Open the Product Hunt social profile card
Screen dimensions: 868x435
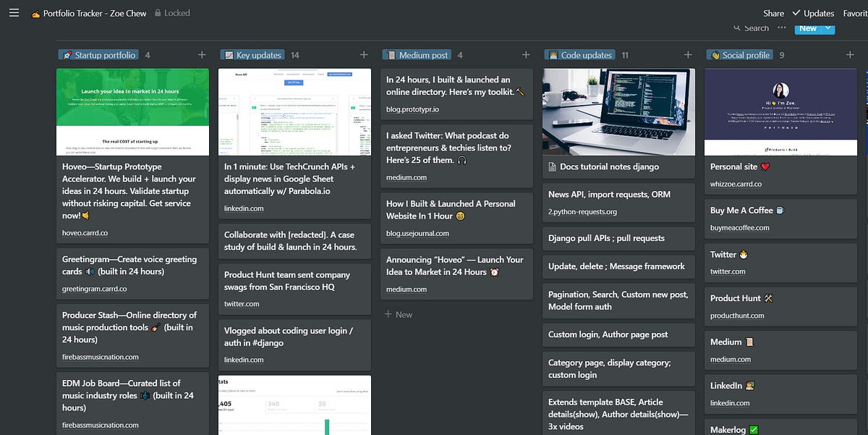(x=780, y=306)
